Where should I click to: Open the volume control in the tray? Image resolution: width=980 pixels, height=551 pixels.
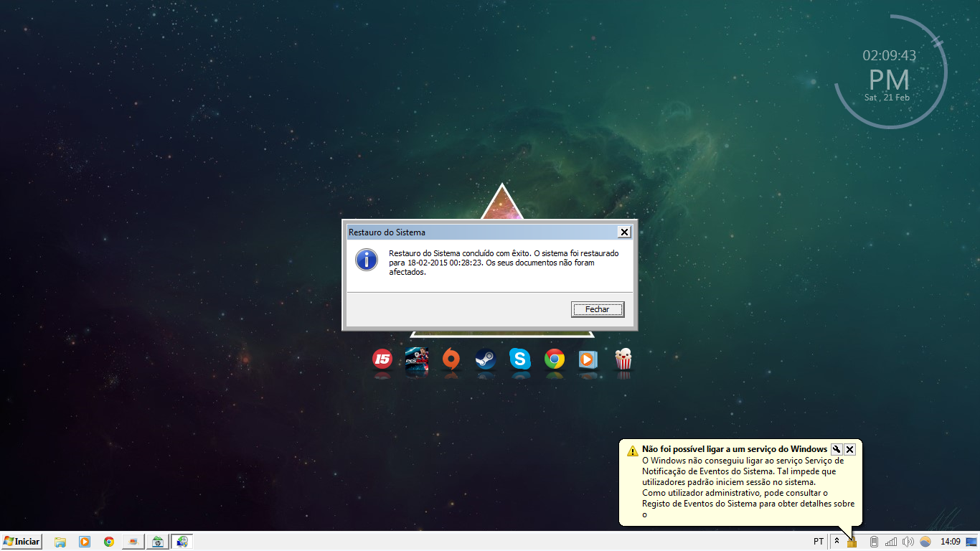click(x=908, y=542)
